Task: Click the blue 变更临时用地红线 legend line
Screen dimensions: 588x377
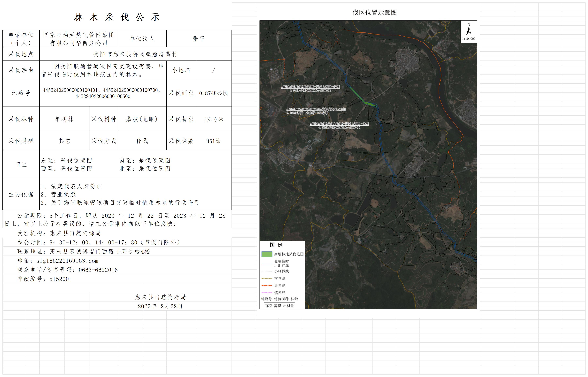Action: coord(267,264)
